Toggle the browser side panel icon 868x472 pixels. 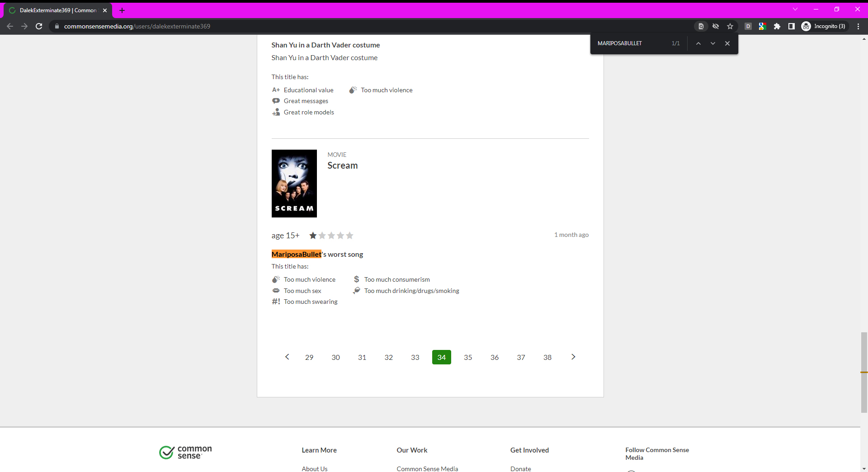(x=792, y=26)
